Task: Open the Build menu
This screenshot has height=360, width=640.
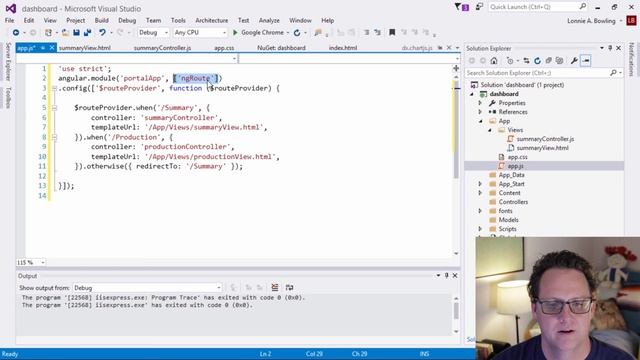Action: [102, 20]
